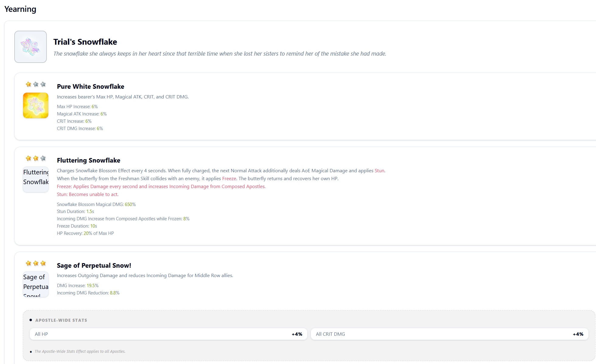Click the first gold star of Pure White Snowflake
Viewport: 596px width, 364px height.
pyautogui.click(x=29, y=84)
